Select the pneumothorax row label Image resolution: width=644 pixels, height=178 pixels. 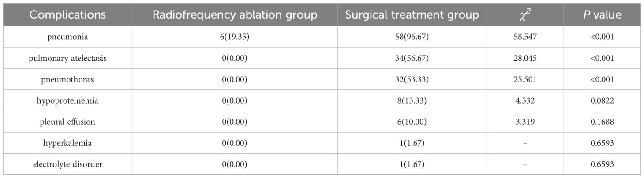68,79
